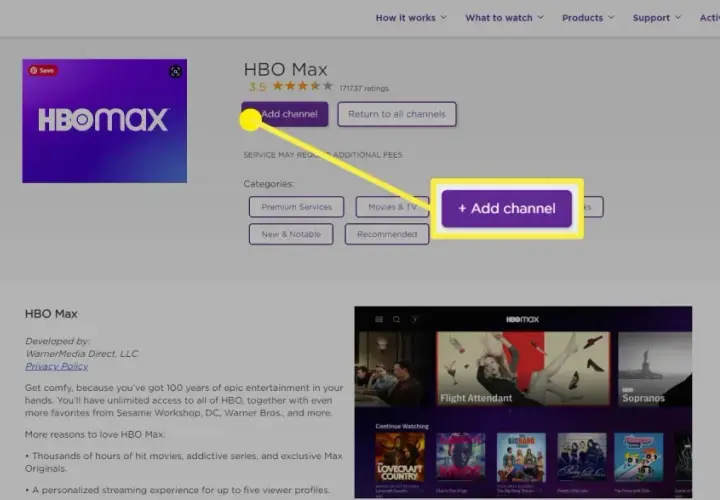Screen dimensions: 720x500
Task: Expand the Support menu
Action: [657, 18]
